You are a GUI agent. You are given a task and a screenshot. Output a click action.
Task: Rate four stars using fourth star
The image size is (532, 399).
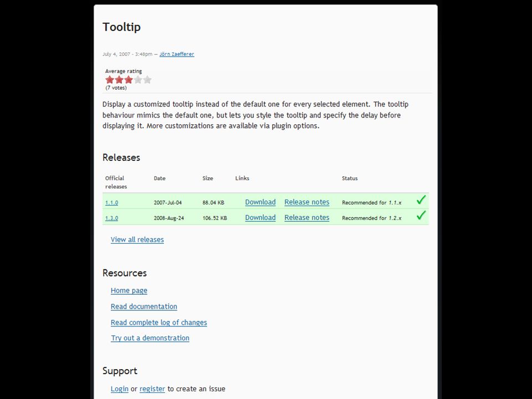(138, 80)
